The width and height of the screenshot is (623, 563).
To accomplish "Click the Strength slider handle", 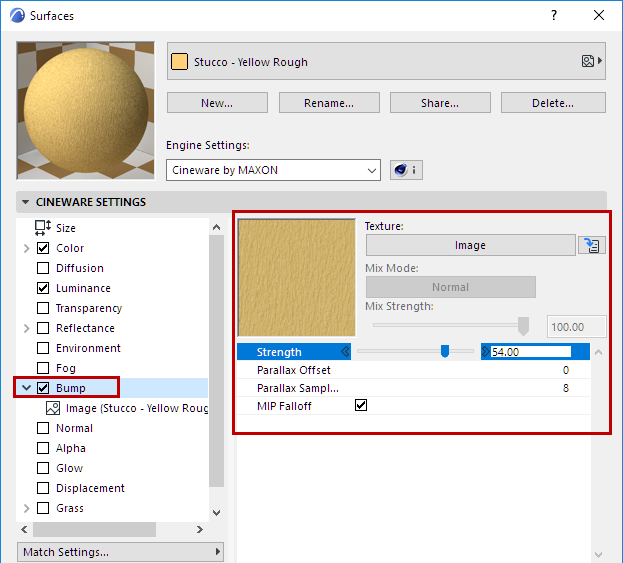I will pos(445,351).
